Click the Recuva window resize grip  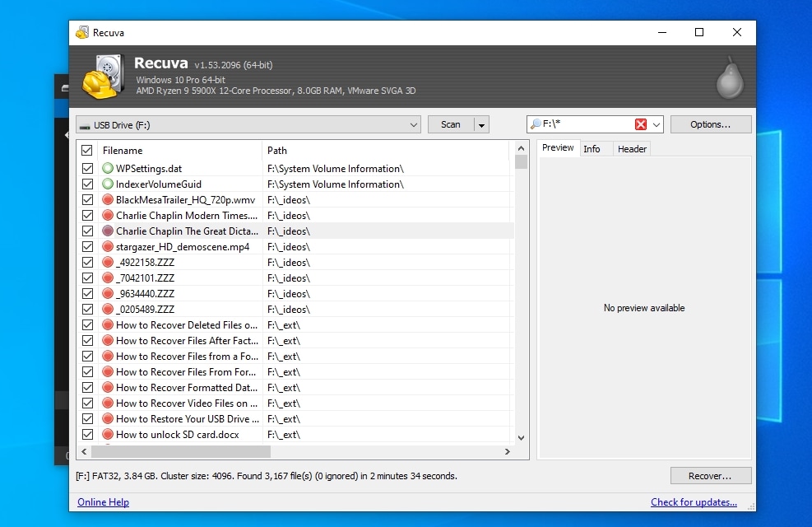click(751, 506)
